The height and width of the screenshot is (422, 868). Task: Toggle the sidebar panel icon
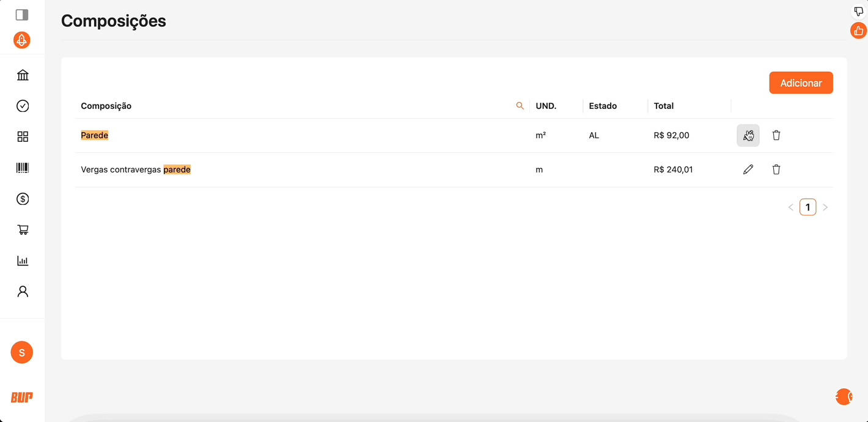[x=22, y=15]
